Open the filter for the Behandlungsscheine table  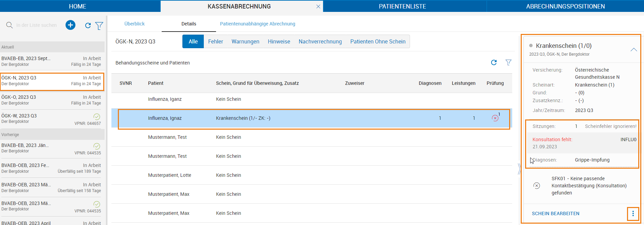tap(508, 62)
